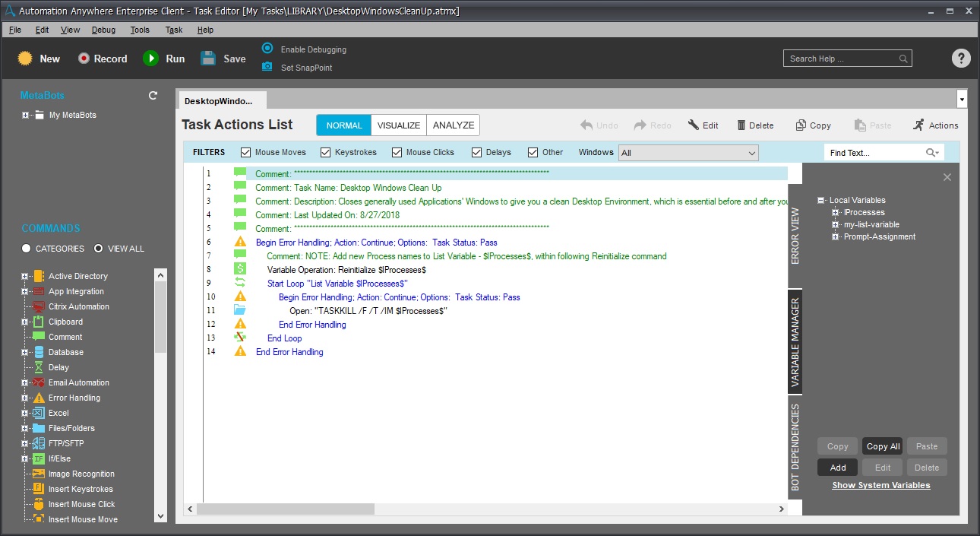Uncheck the Other filter checkbox
The image size is (980, 536).
click(x=533, y=152)
